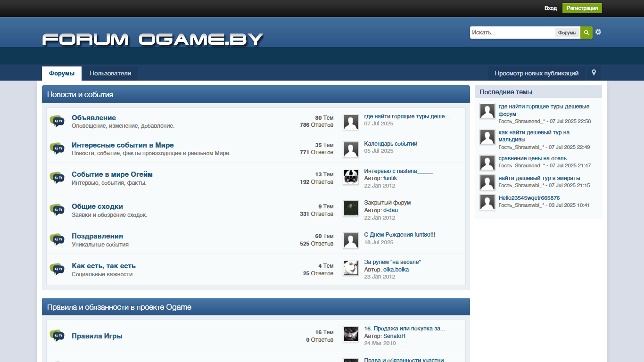
Task: Open topic С Днём Рождения funt80!!!
Action: [400, 235]
